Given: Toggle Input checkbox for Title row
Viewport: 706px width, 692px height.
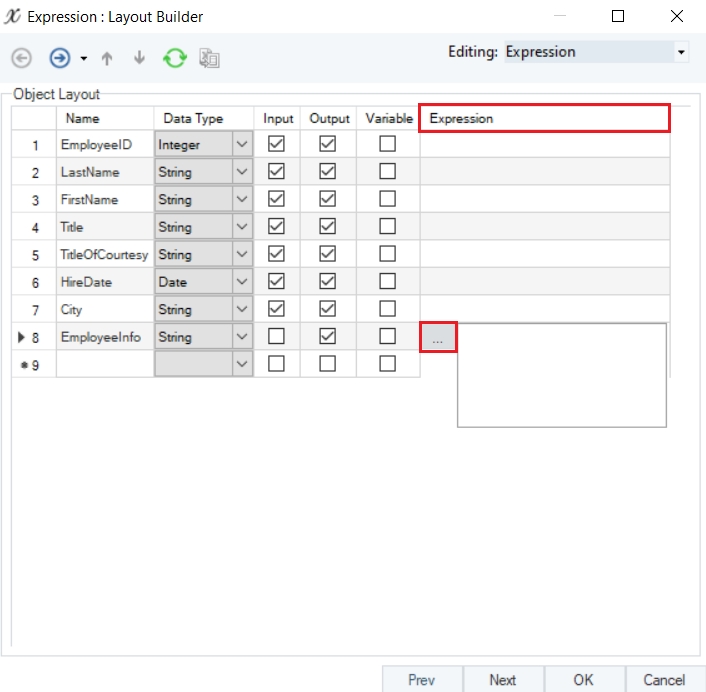Looking at the screenshot, I should 276,226.
